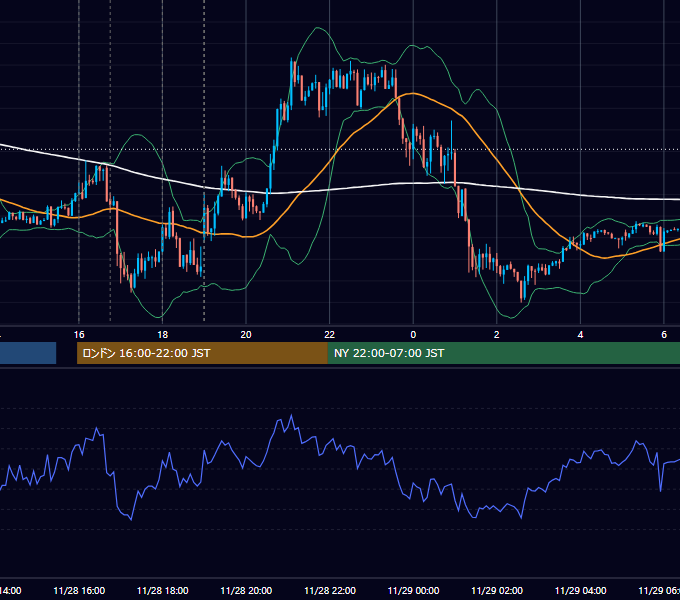Click the 11/28 16:00 time axis label
The width and height of the screenshot is (680, 600).
[x=79, y=590]
